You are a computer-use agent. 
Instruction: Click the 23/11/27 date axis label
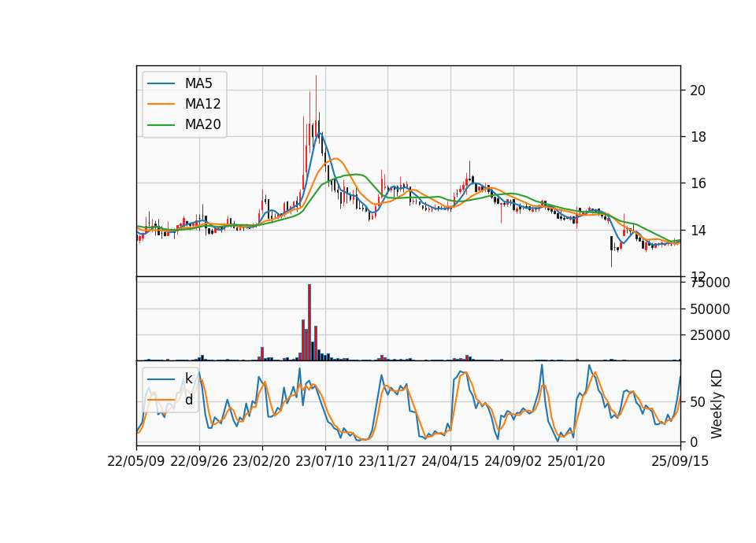pos(387,461)
